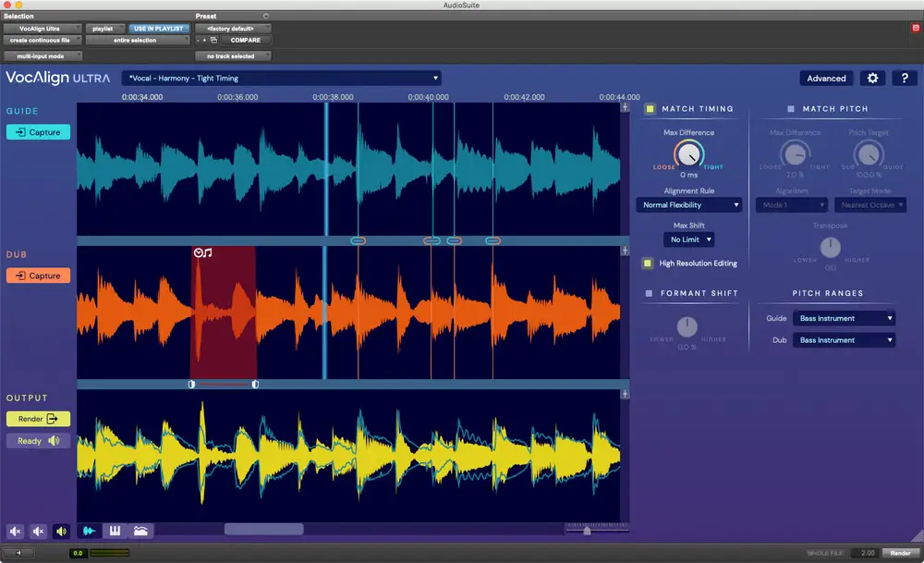Toggle High Resolution Editing checkbox
This screenshot has height=563, width=924.
tap(650, 263)
